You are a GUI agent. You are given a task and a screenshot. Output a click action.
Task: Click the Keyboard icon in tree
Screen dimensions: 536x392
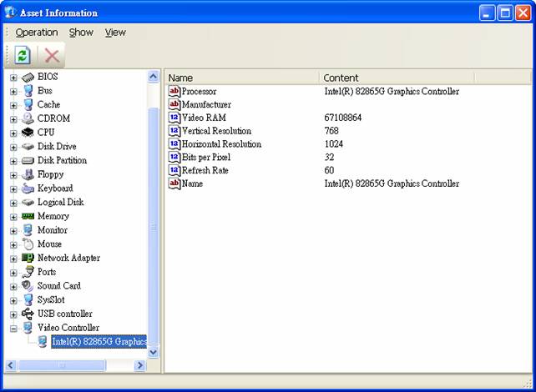click(28, 188)
